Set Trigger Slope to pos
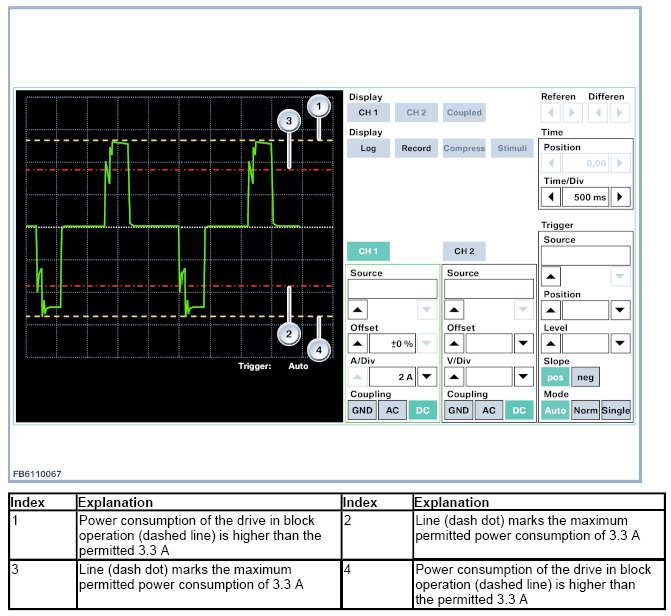Screen dimensions: 671x616 click(555, 377)
